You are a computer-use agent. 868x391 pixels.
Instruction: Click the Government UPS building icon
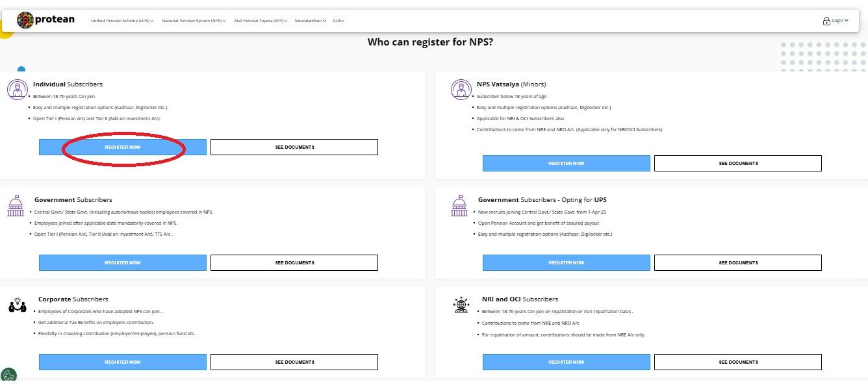(x=459, y=206)
